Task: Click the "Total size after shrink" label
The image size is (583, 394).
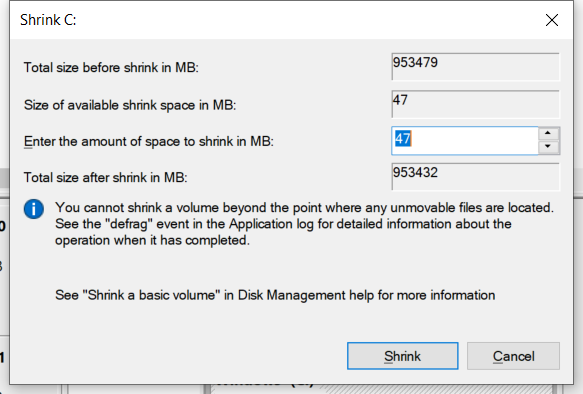Action: pyautogui.click(x=106, y=178)
